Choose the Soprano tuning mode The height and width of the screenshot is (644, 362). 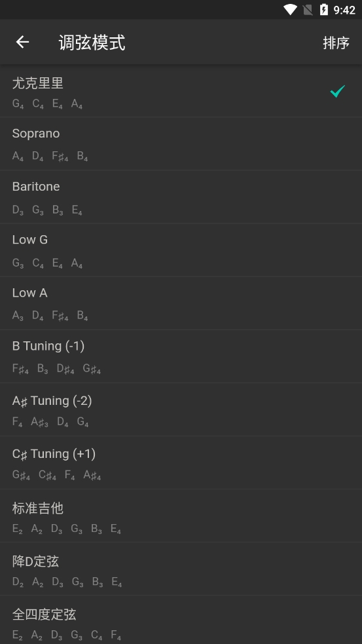click(181, 143)
